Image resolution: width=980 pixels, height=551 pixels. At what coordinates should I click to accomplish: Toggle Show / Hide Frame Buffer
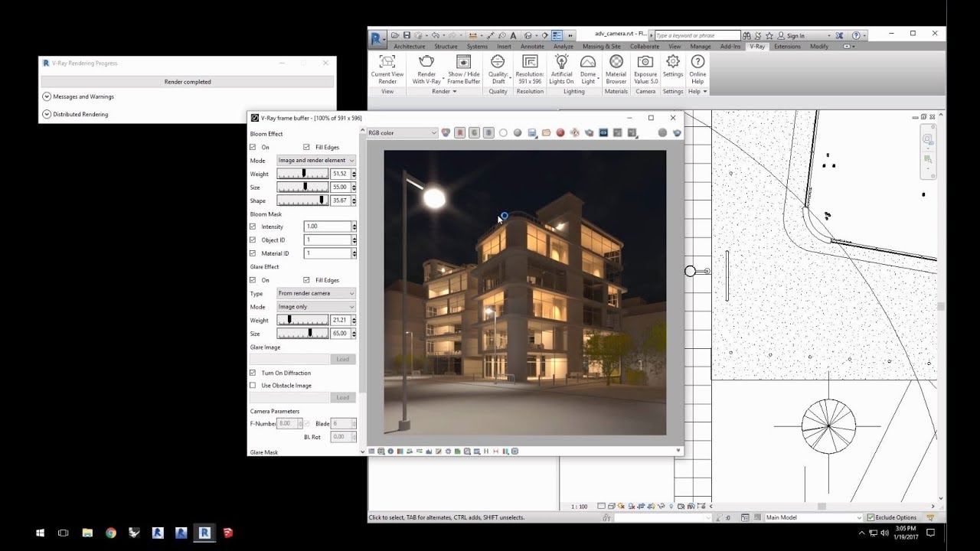point(463,69)
